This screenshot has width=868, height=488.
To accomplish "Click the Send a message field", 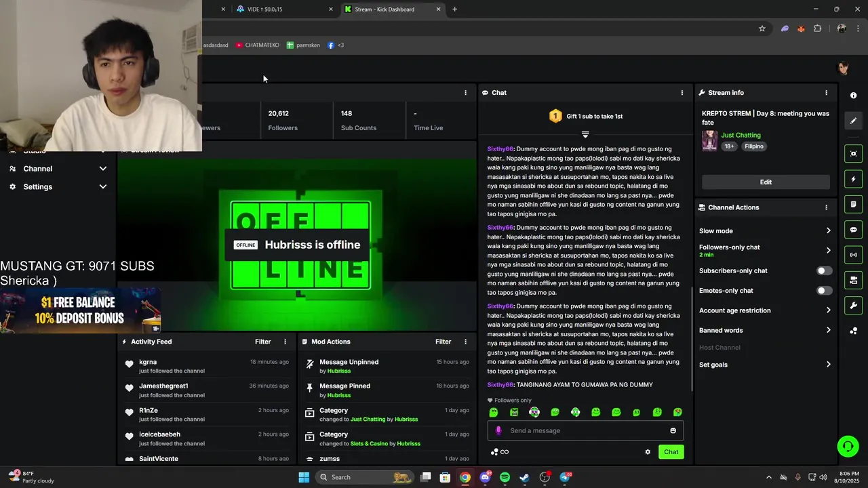I will pos(585,430).
